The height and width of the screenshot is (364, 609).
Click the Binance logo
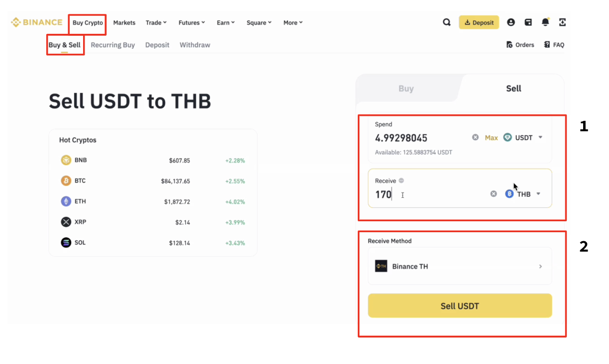tap(36, 22)
